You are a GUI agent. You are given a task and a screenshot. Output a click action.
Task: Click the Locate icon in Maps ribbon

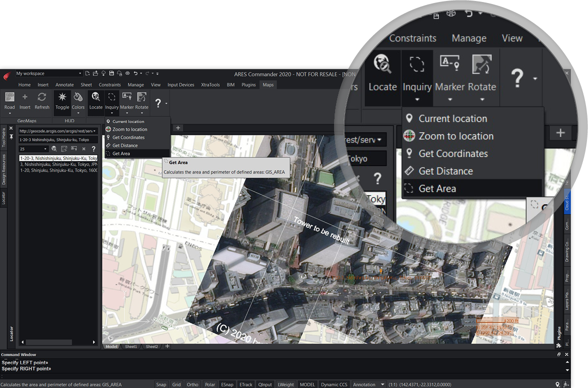click(x=96, y=97)
